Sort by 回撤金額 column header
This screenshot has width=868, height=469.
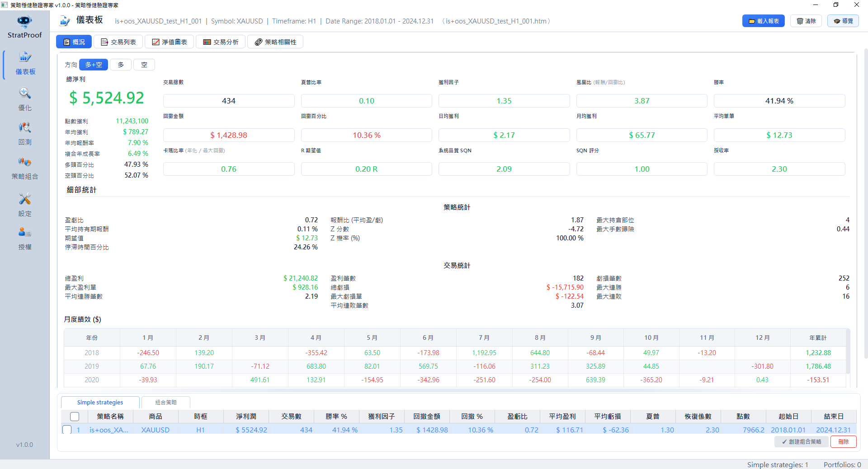[427, 417]
